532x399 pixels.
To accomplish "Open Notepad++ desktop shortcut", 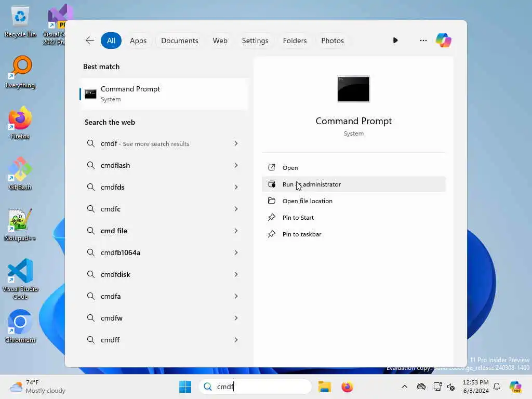I will [x=20, y=224].
